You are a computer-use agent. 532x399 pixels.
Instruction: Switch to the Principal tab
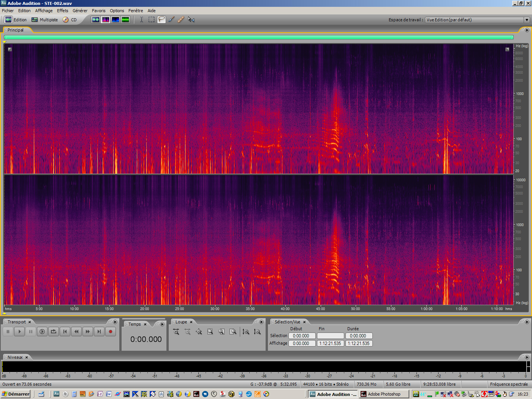click(x=16, y=30)
